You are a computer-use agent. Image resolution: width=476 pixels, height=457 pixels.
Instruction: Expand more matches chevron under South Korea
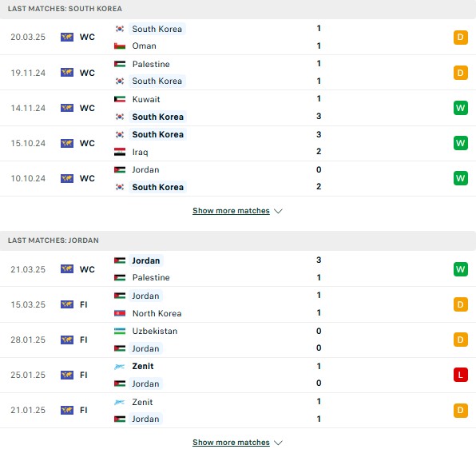pyautogui.click(x=278, y=211)
